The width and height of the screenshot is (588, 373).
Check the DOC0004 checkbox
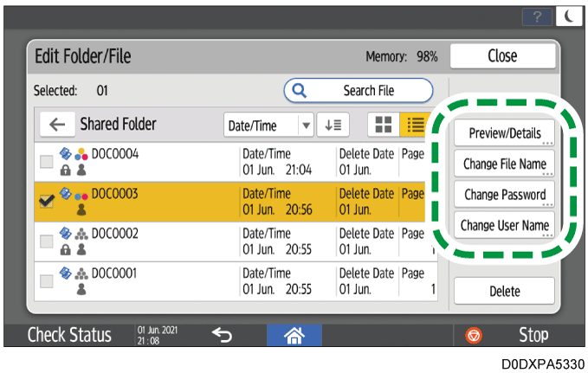click(x=49, y=161)
